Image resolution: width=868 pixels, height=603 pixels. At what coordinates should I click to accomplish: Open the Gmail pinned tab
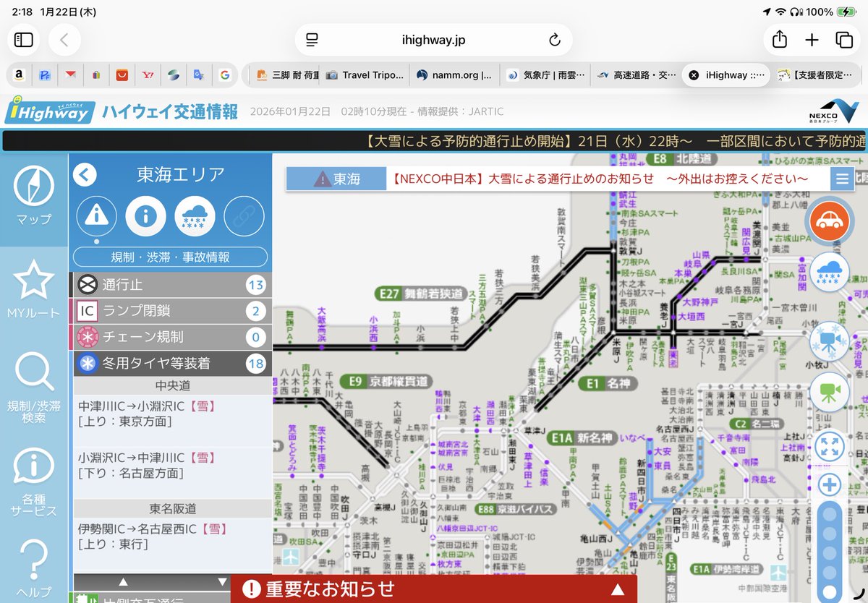70,74
